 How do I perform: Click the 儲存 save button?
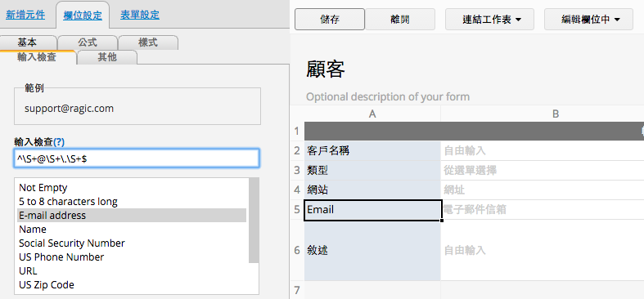coord(330,20)
